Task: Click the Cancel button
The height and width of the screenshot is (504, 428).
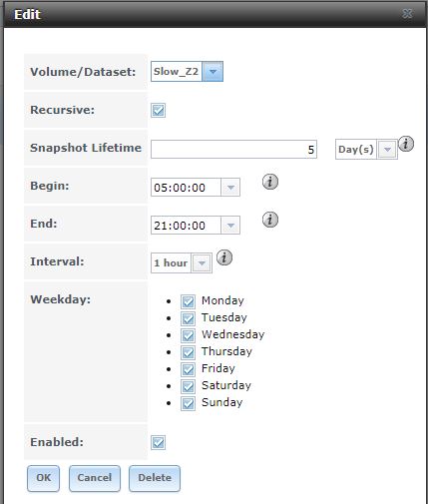Action: click(x=95, y=478)
